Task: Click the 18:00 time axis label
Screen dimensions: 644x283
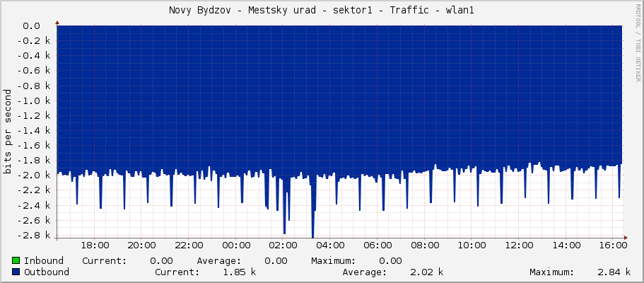Action: point(95,246)
